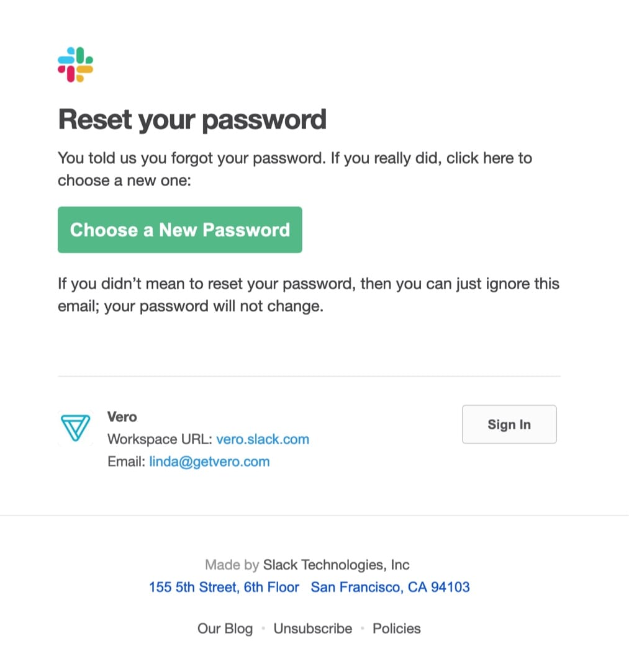Click the linda@getvero.com email link
The image size is (629, 672).
click(209, 461)
